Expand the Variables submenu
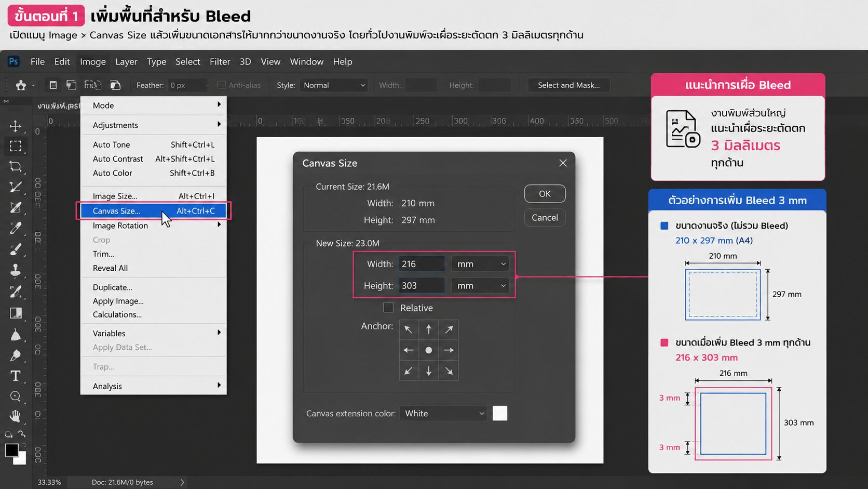This screenshot has height=489, width=868. tap(154, 333)
